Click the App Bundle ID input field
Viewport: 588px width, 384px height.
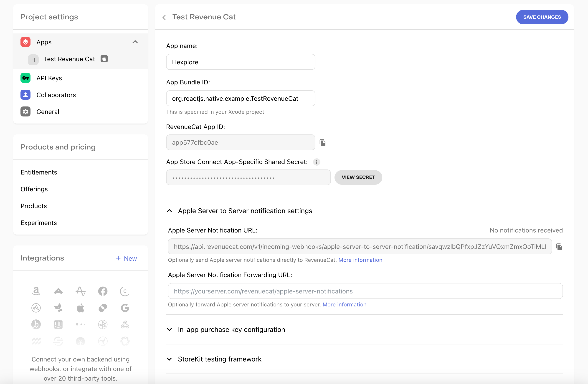coord(241,98)
